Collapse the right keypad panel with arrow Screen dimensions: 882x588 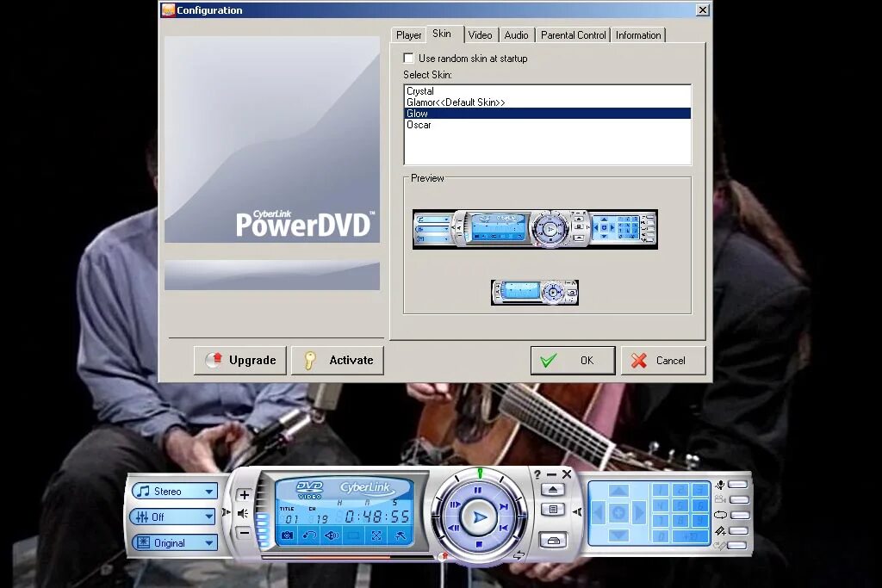[x=577, y=512]
